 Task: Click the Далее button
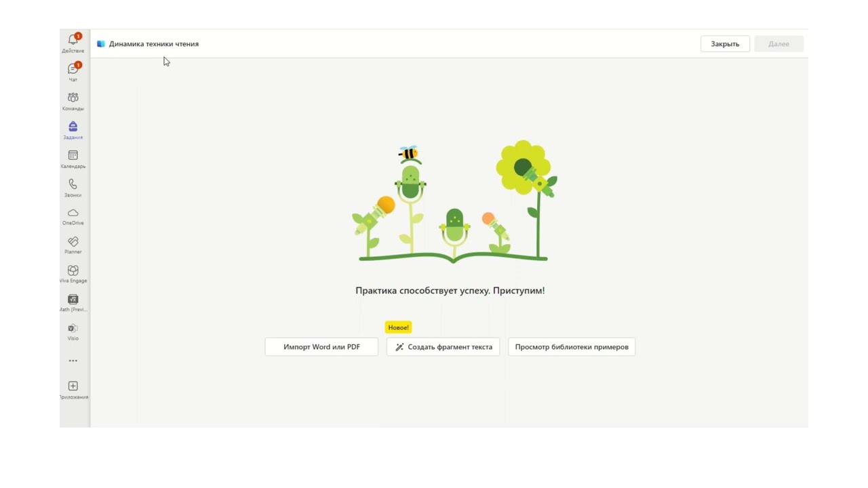(x=778, y=44)
